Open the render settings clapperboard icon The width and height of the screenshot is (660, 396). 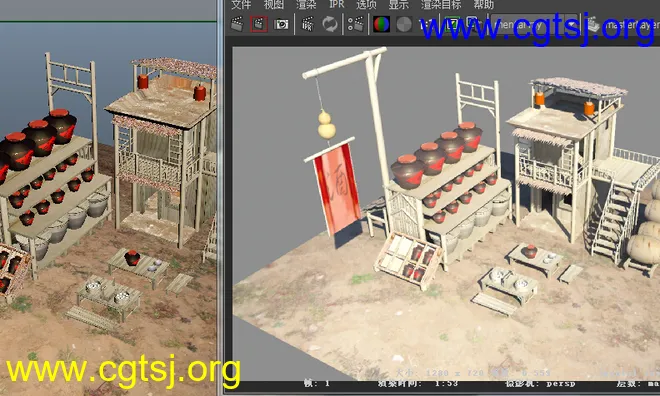click(x=356, y=24)
